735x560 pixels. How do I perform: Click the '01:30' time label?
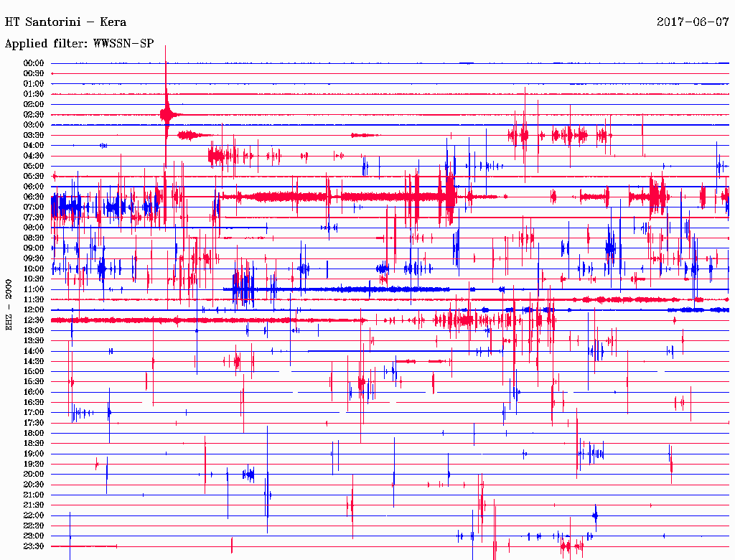tap(34, 94)
